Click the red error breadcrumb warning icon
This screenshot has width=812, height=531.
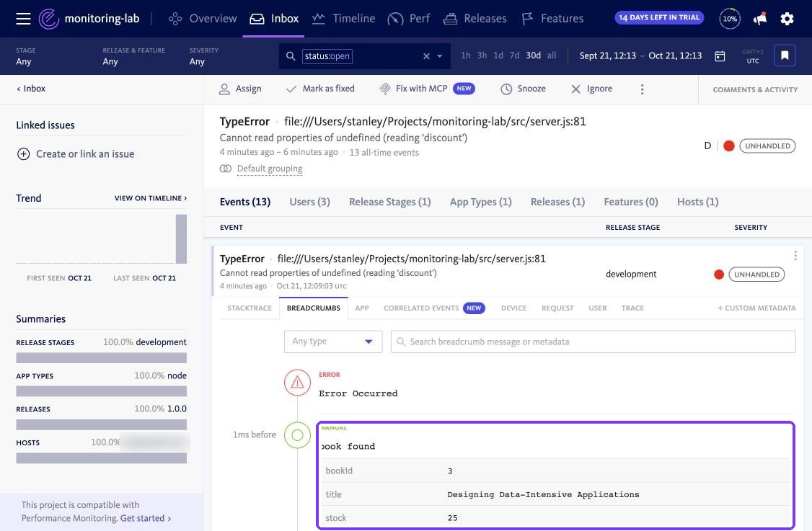pos(297,383)
